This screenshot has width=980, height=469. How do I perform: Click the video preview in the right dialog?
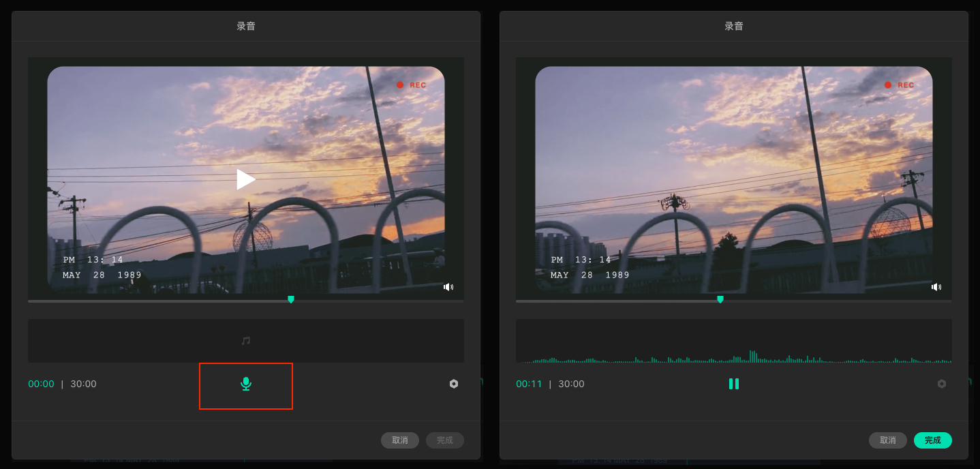coord(733,179)
